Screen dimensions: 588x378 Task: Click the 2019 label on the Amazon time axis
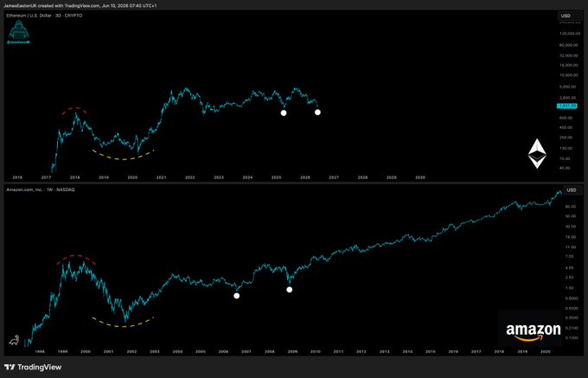[522, 352]
